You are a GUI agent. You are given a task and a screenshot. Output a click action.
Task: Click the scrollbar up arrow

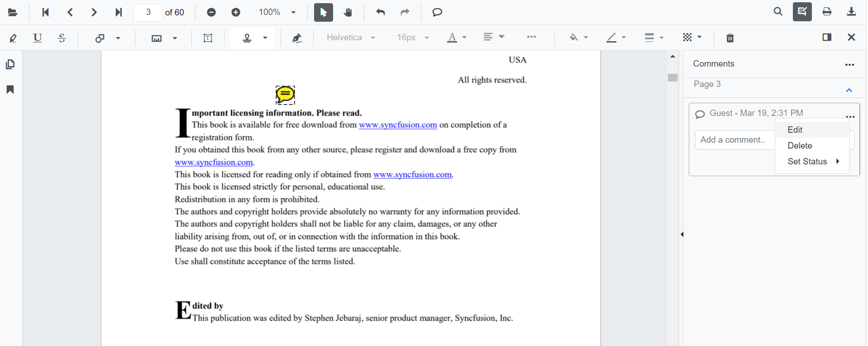673,57
